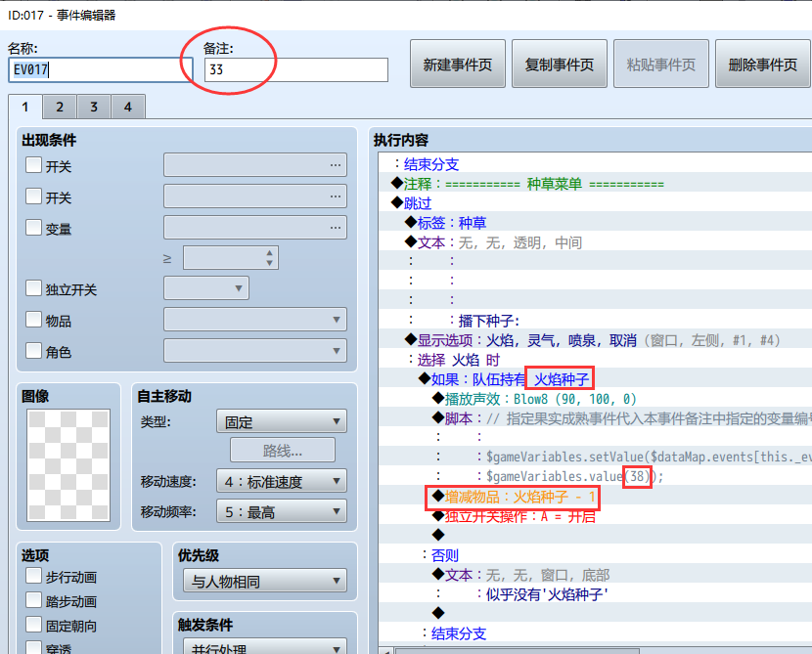Screen dimensions: 812x654
Task: Open event page tab 3
Action: pyautogui.click(x=94, y=108)
